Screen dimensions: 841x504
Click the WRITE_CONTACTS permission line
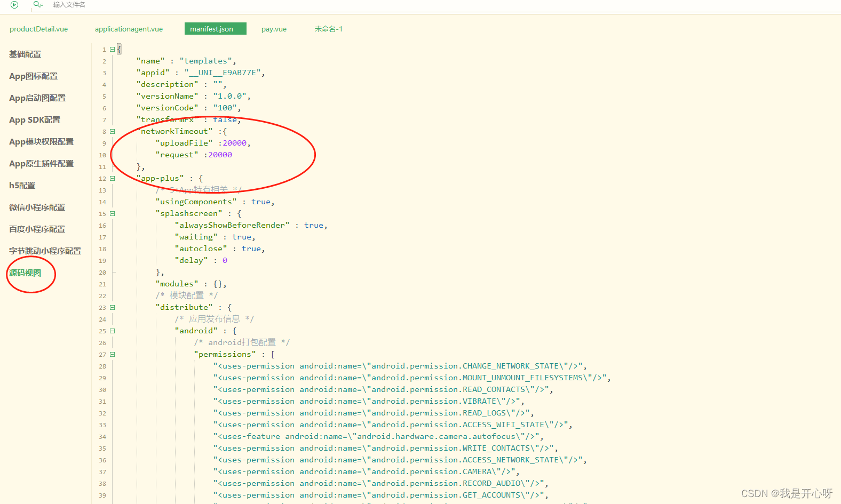coord(385,448)
